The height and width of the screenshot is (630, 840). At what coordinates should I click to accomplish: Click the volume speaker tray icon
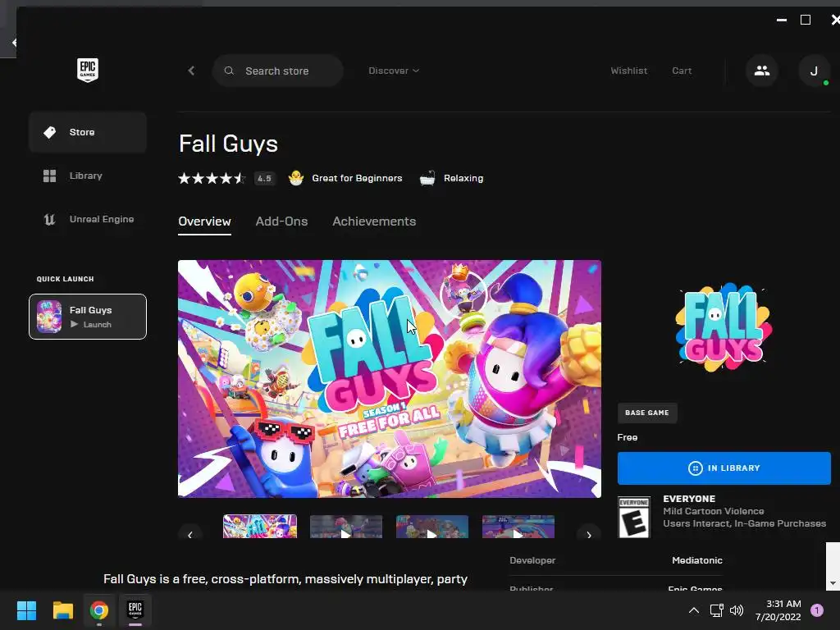[x=737, y=610]
